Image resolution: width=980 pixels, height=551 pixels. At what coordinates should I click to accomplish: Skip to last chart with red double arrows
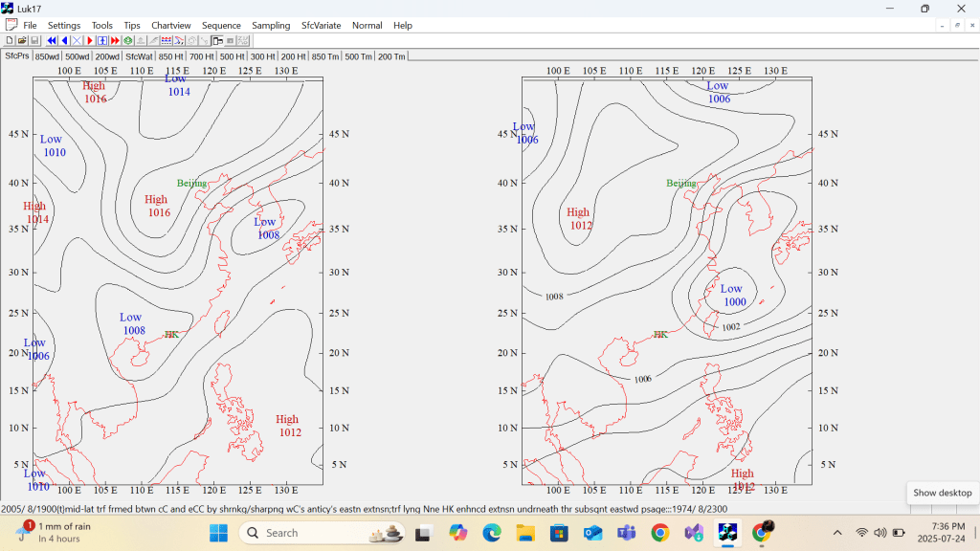tap(115, 41)
